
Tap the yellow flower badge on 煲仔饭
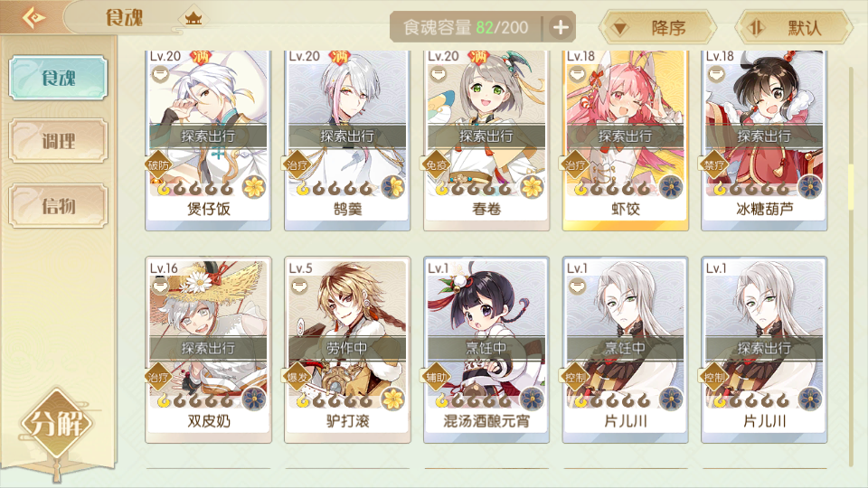tap(254, 187)
